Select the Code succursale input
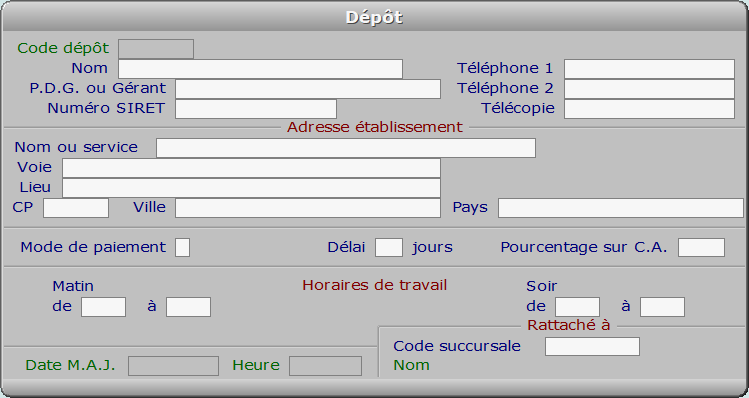Image resolution: width=749 pixels, height=398 pixels. (592, 346)
